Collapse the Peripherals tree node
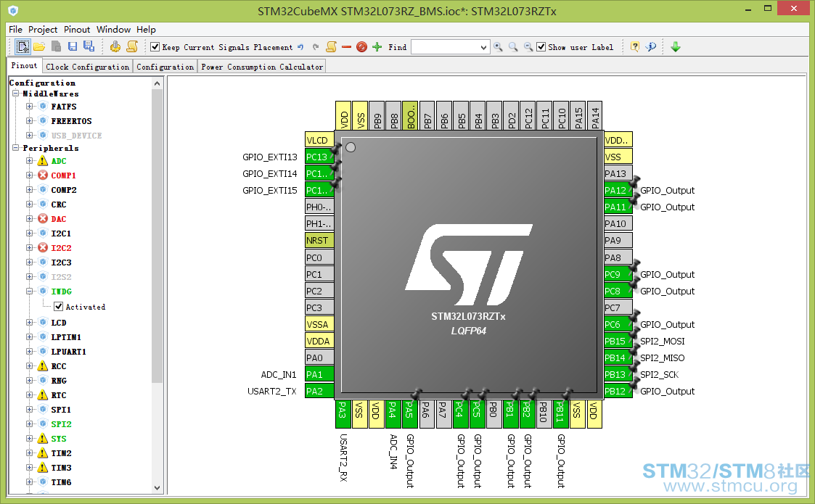This screenshot has height=504, width=815. tap(15, 147)
